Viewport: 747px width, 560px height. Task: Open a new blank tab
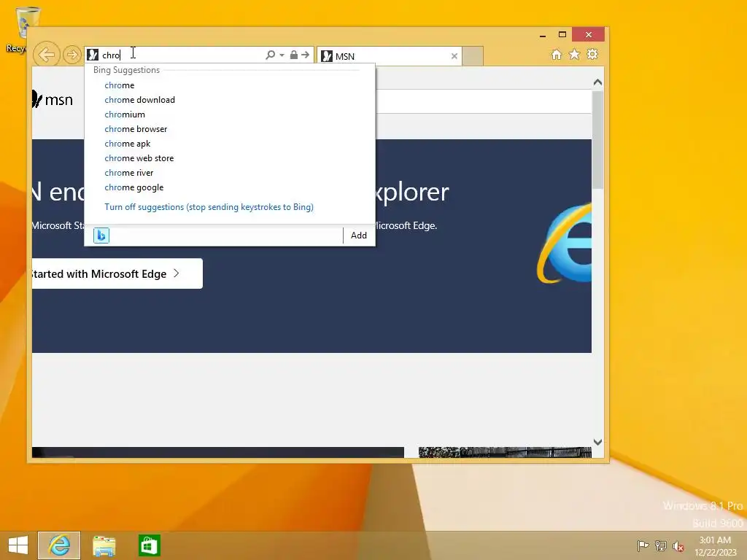click(x=473, y=56)
